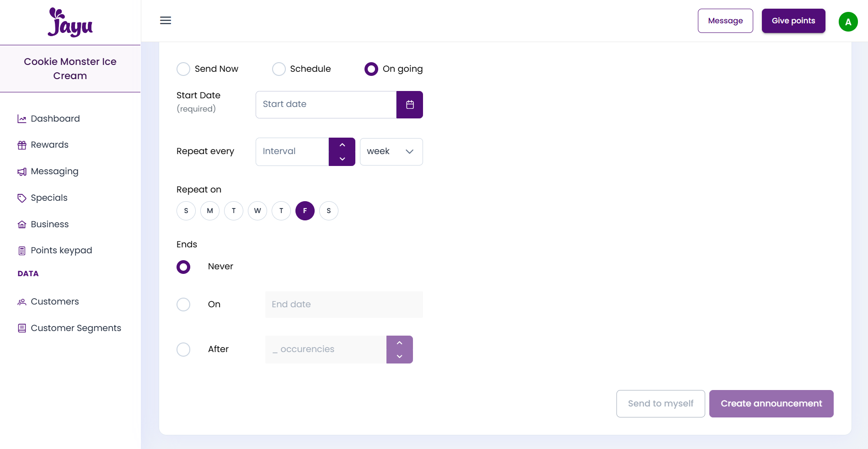Go to Customer Segments page
Screen dimensions: 868x449
[75, 328]
